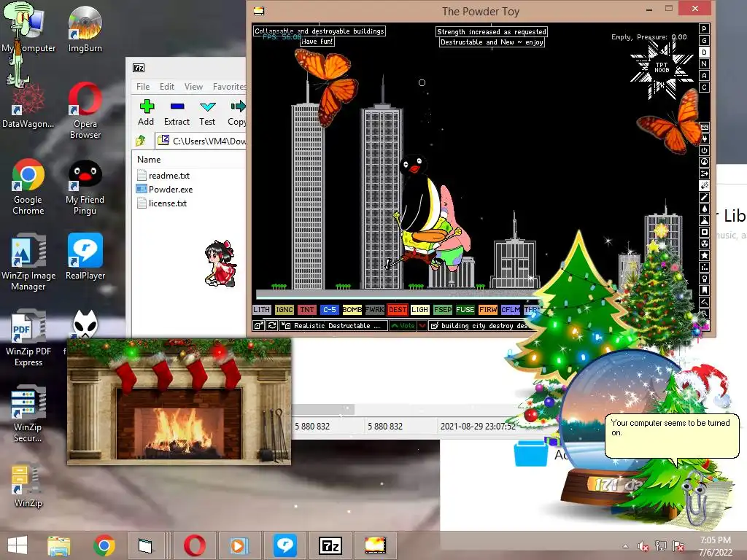Open the Edit menu in 7-Zip
Viewport: 747px width, 560px height.
[x=167, y=87]
